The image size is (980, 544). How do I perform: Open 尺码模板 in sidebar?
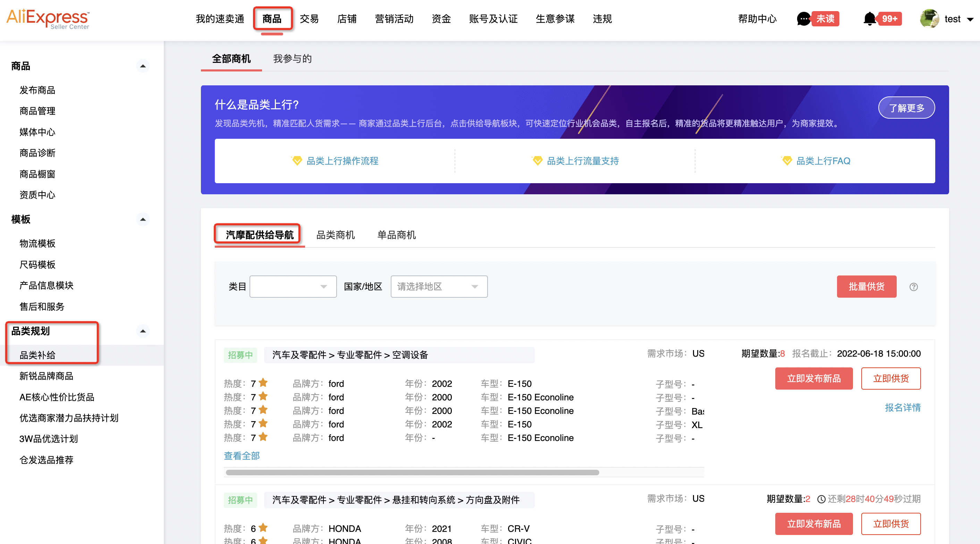(x=37, y=264)
